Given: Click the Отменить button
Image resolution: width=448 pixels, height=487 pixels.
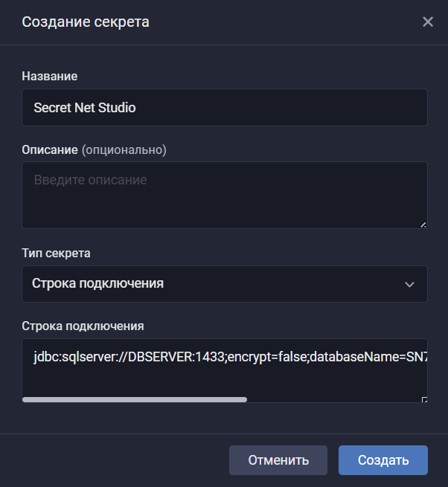Looking at the screenshot, I should pyautogui.click(x=278, y=460).
